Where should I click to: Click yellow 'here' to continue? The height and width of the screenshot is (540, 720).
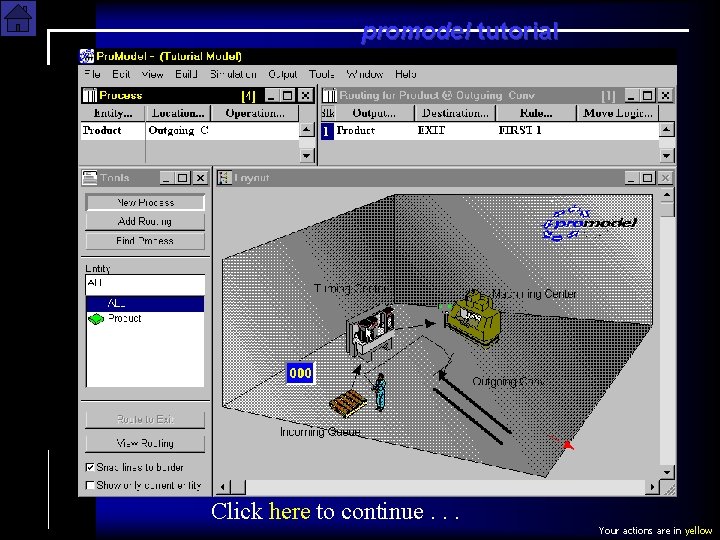pos(289,512)
